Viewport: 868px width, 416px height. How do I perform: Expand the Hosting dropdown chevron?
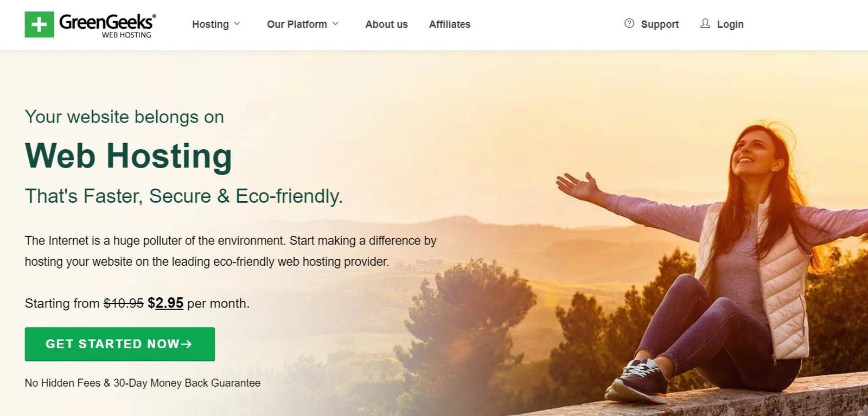click(x=237, y=24)
